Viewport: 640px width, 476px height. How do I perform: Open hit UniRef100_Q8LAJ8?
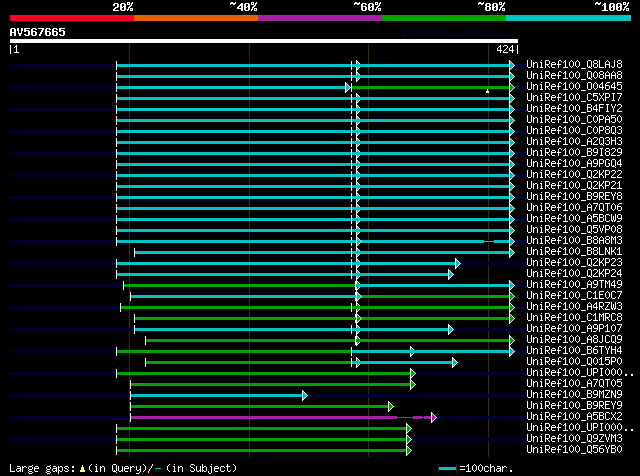coord(574,64)
